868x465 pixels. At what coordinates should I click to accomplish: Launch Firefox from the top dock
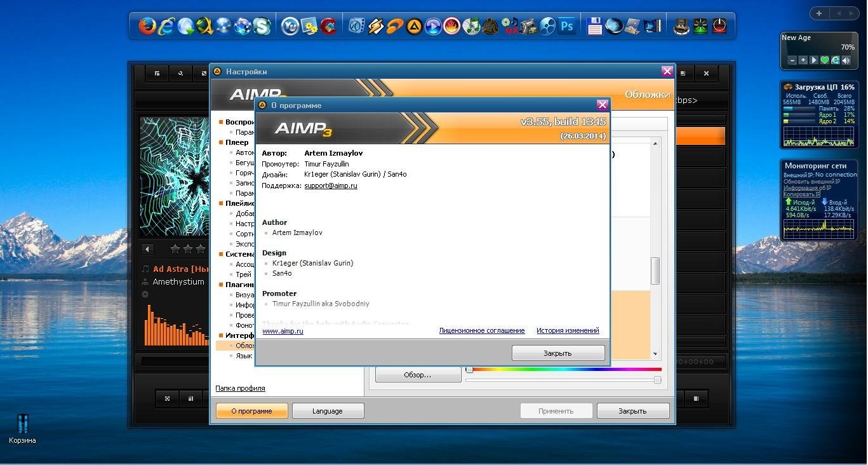(147, 26)
